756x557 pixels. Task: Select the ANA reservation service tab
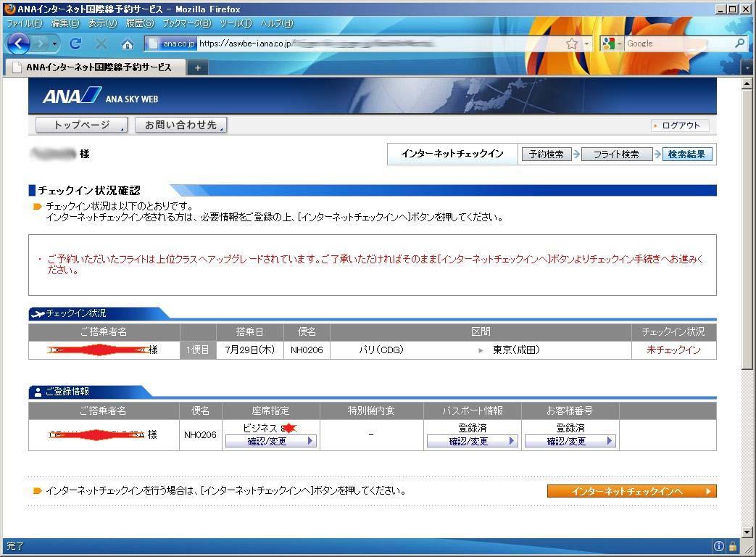[x=94, y=67]
